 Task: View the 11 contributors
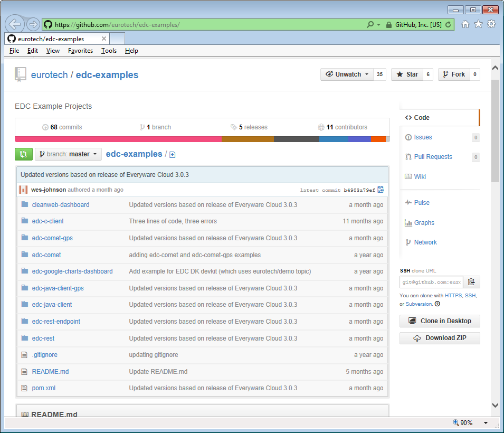point(343,127)
